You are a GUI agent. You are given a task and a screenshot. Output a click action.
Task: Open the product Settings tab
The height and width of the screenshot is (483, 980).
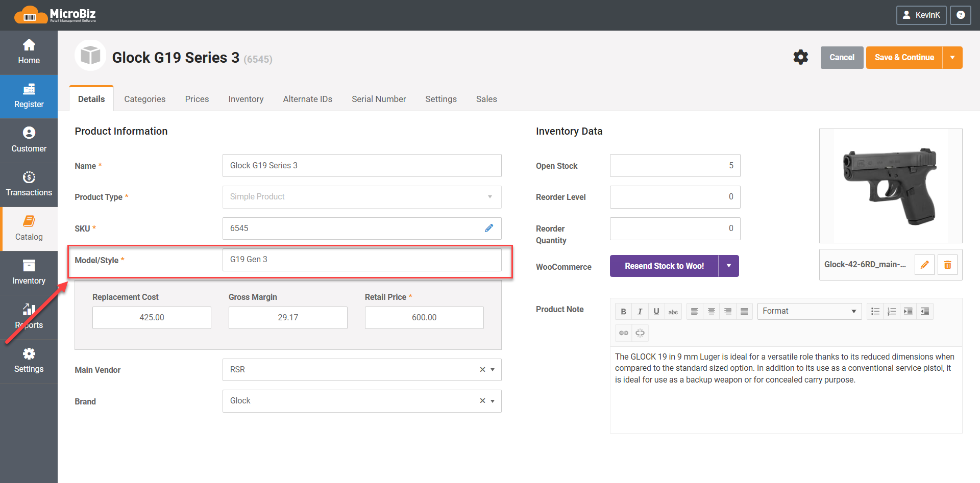[x=441, y=99]
